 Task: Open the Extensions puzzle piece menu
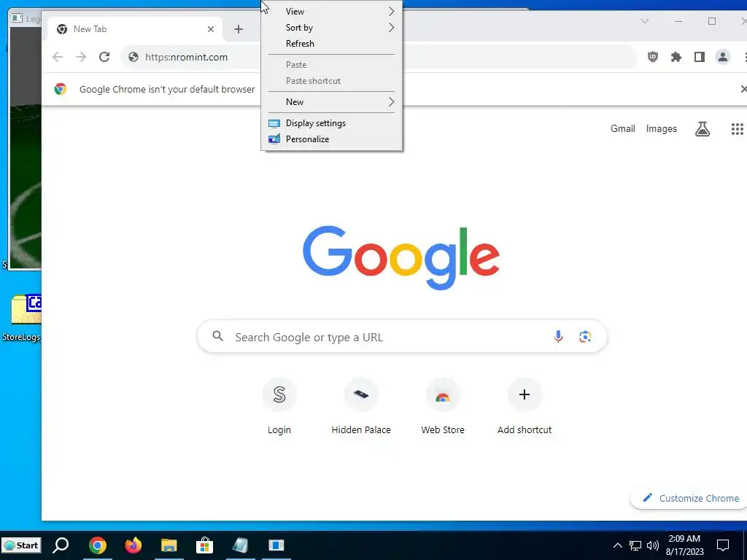(676, 57)
